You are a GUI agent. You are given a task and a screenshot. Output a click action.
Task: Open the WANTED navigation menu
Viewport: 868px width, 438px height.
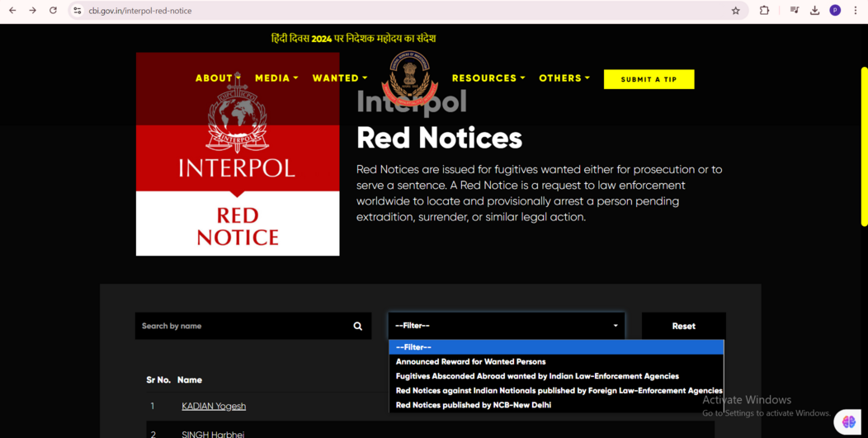(339, 78)
